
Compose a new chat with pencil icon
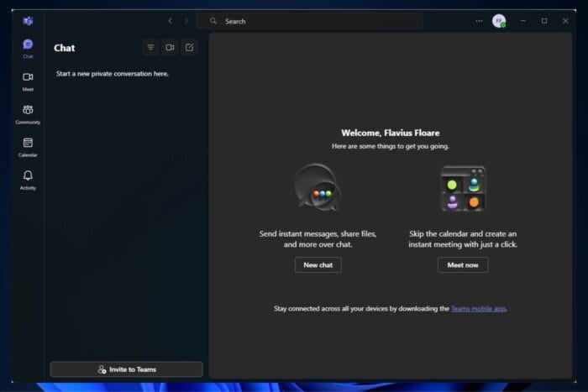189,47
